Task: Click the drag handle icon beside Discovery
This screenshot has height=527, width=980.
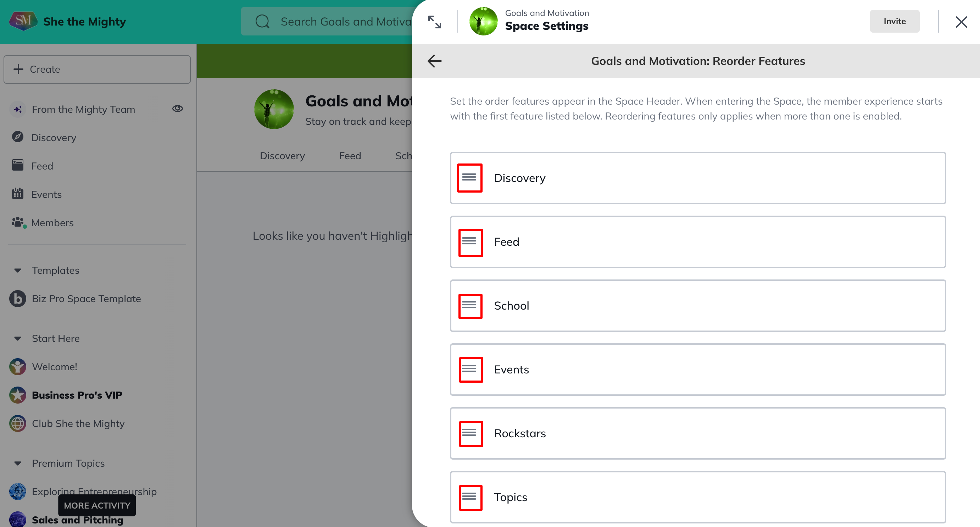Action: point(469,178)
